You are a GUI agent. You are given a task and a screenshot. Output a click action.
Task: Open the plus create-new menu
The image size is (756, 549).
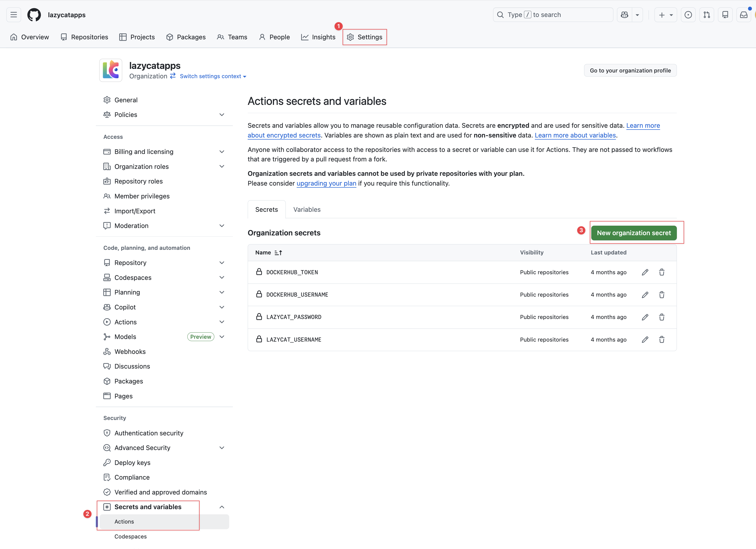point(666,15)
